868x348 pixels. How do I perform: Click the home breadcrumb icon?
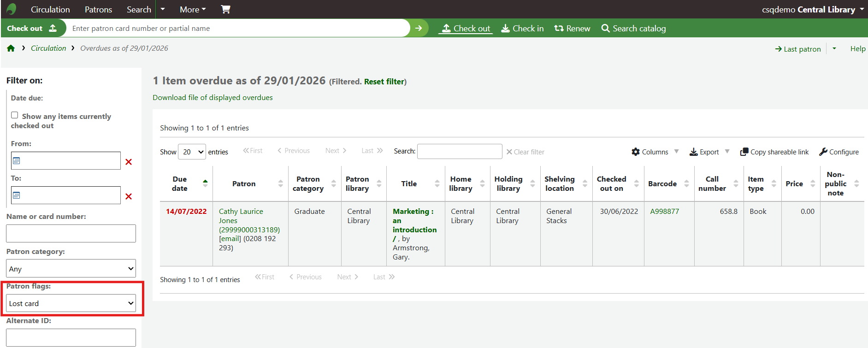pos(11,48)
